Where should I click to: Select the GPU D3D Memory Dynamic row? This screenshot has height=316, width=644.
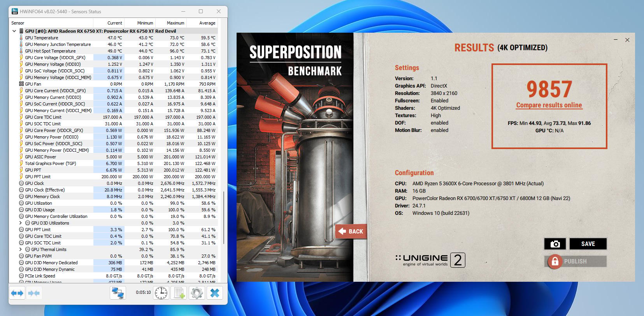pos(114,269)
